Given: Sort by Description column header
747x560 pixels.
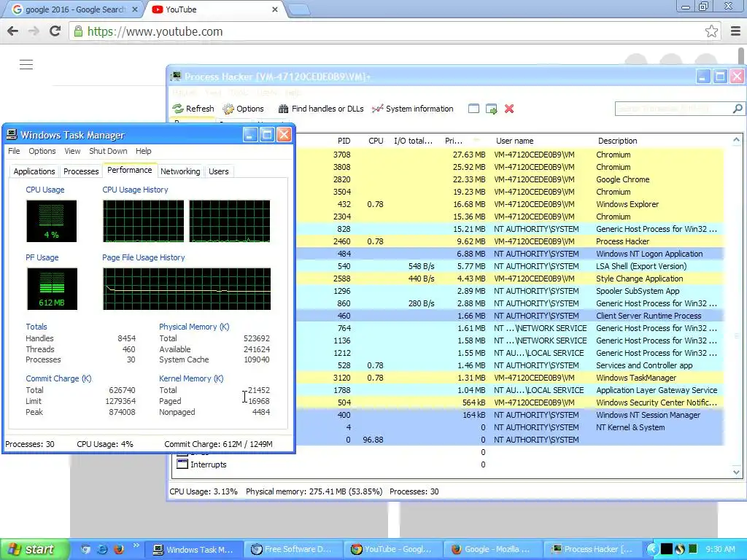Looking at the screenshot, I should [617, 141].
